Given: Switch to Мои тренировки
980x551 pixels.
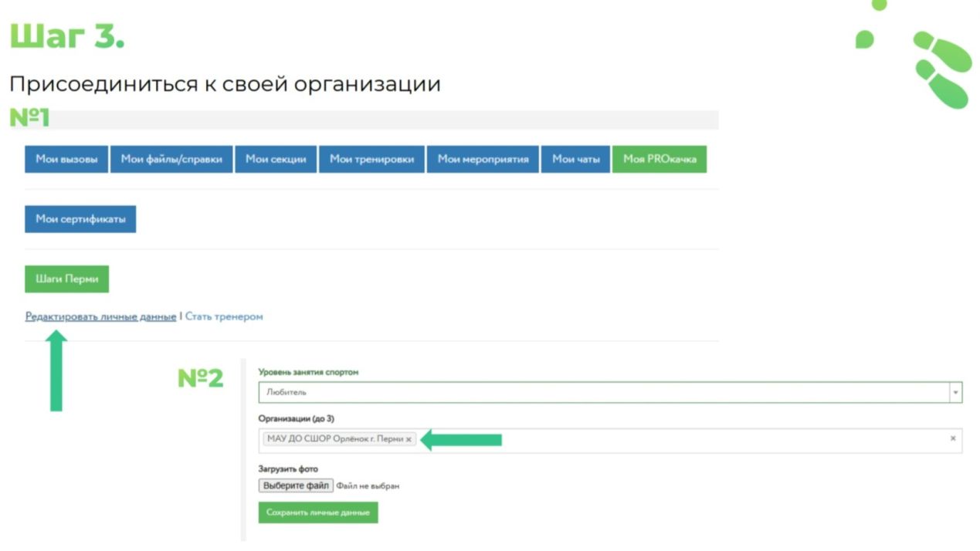Looking at the screenshot, I should (x=371, y=159).
